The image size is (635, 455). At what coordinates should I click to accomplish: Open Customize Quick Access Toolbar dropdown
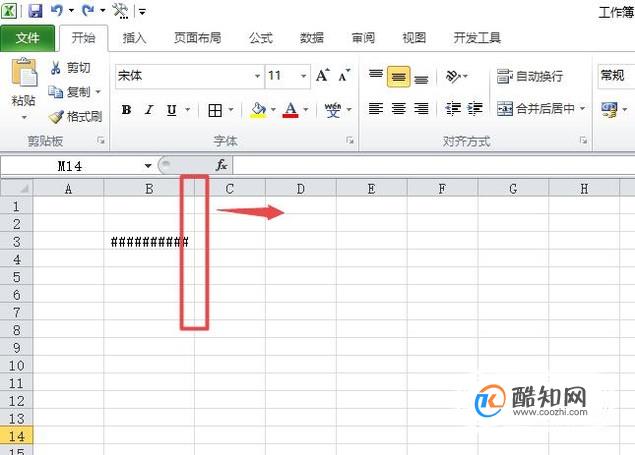[x=142, y=12]
